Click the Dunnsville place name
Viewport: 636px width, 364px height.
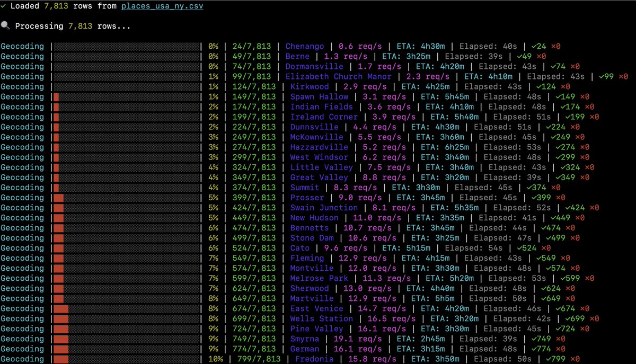314,127
